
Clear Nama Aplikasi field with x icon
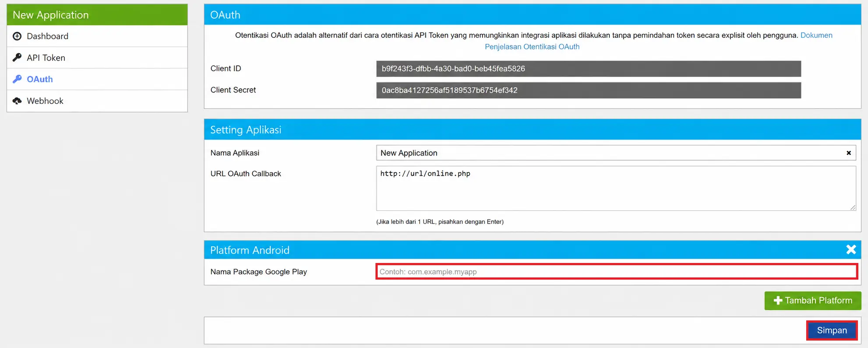click(849, 153)
